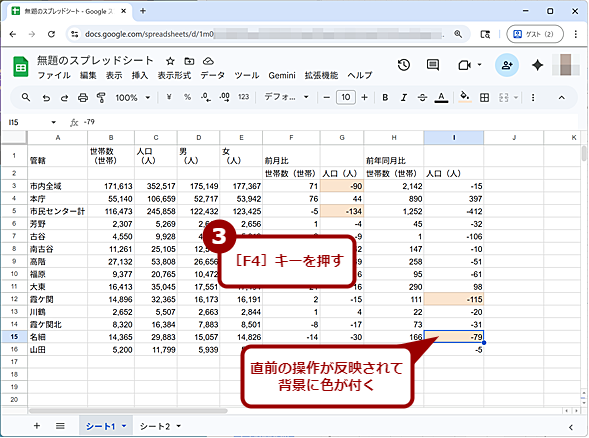Click the share button with person icon

coord(507,65)
